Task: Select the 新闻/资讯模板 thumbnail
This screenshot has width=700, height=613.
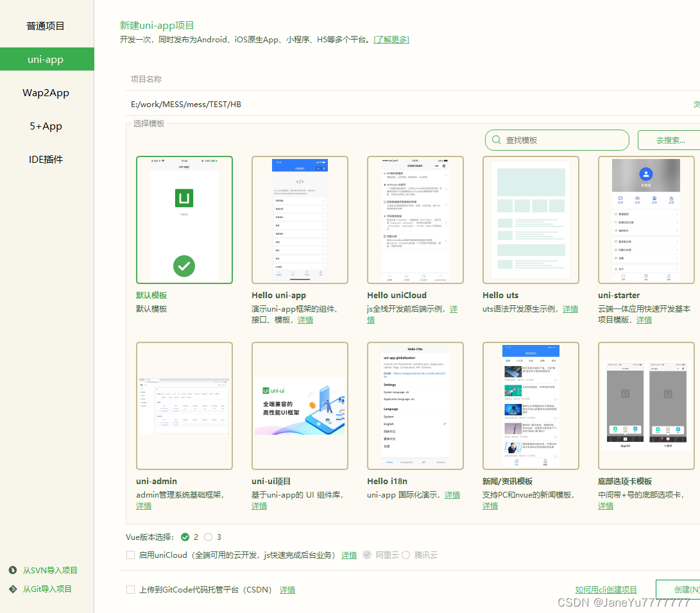Action: tap(531, 406)
